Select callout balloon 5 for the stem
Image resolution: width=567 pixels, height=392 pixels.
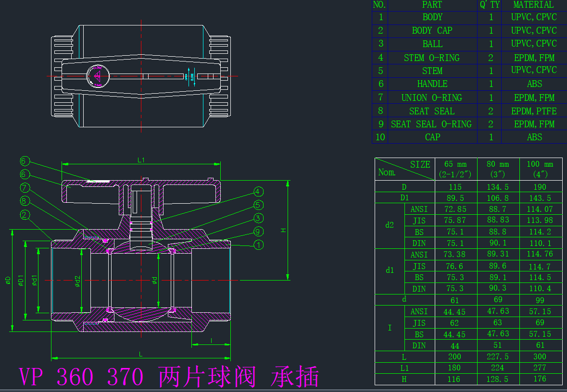(x=258, y=205)
